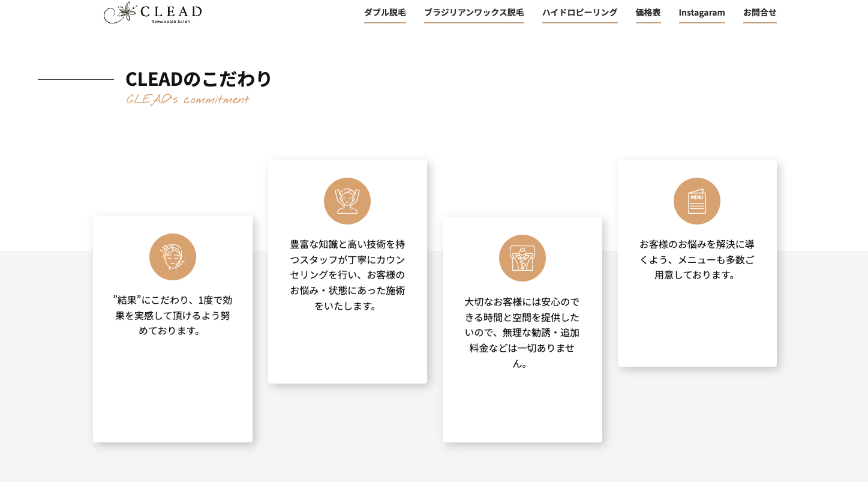Go to ブラジリアンワックス脱毛 page
The image size is (868, 482).
click(474, 13)
